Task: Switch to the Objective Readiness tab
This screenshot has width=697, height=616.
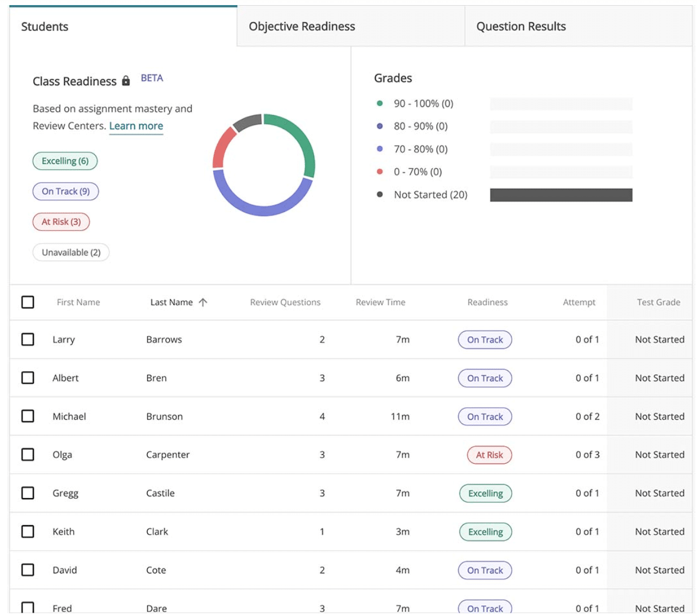Action: click(x=303, y=26)
